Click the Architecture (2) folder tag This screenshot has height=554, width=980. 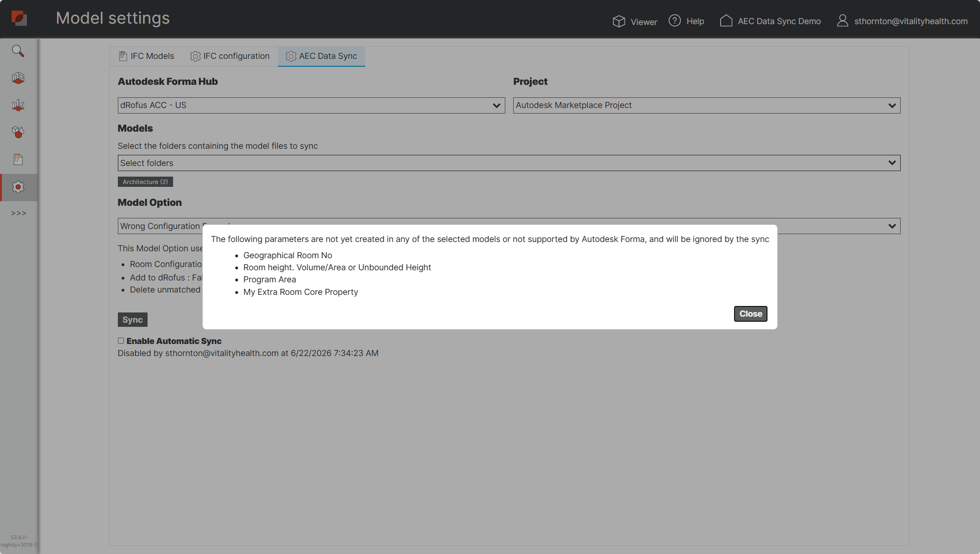click(145, 182)
